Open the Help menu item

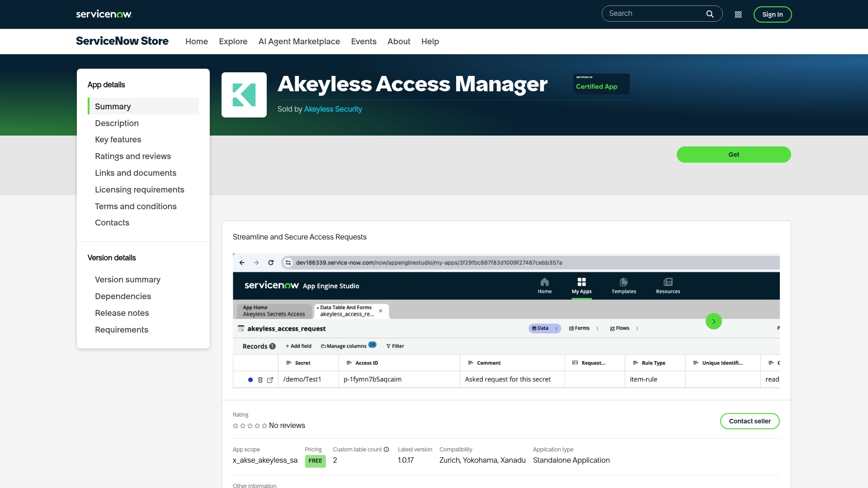click(x=430, y=42)
